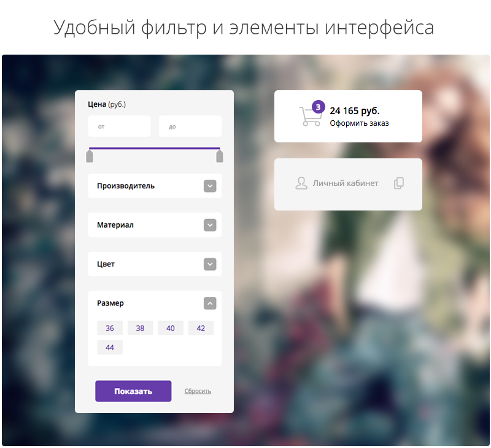
Task: Toggle size 40 option
Action: coord(171,328)
